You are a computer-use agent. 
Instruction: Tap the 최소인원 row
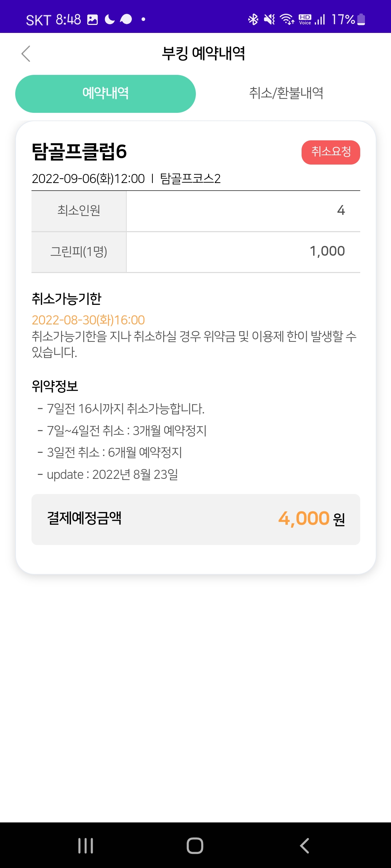coord(195,210)
